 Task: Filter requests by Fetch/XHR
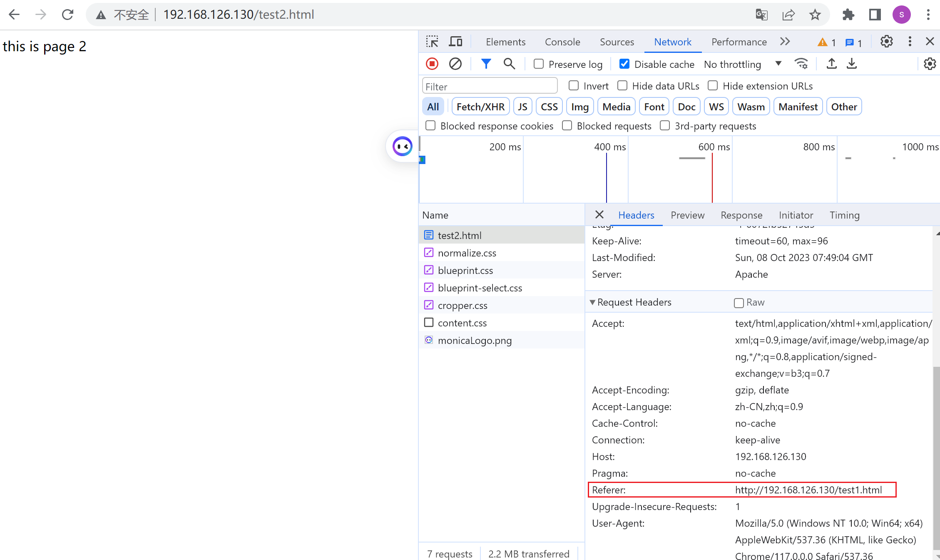480,107
